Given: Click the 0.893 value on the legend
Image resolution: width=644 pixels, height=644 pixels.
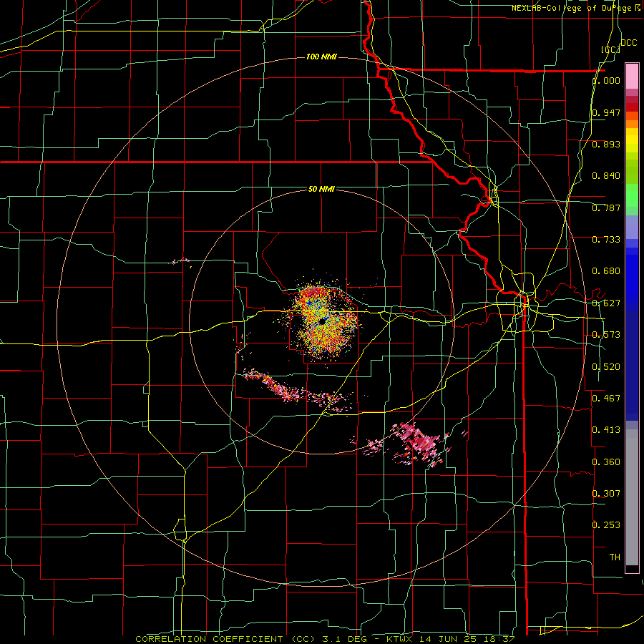Looking at the screenshot, I should (x=606, y=144).
